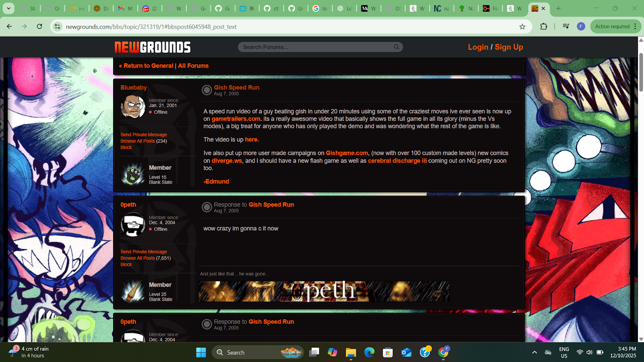Open the Chrome profile avatar

pos(581,27)
